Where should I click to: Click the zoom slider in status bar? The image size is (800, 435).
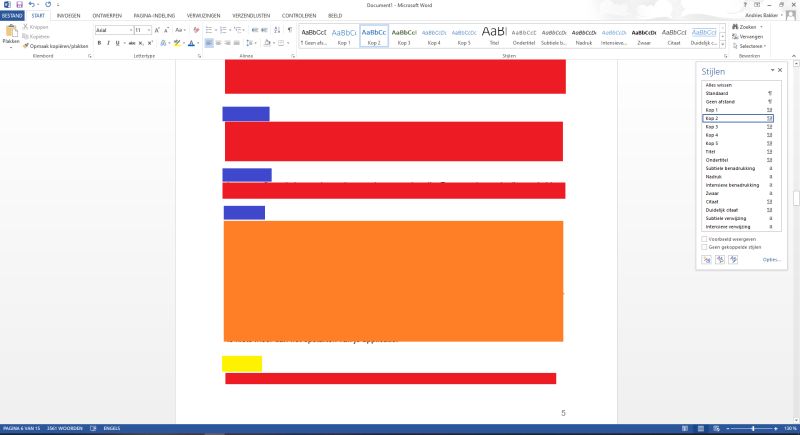[753, 429]
